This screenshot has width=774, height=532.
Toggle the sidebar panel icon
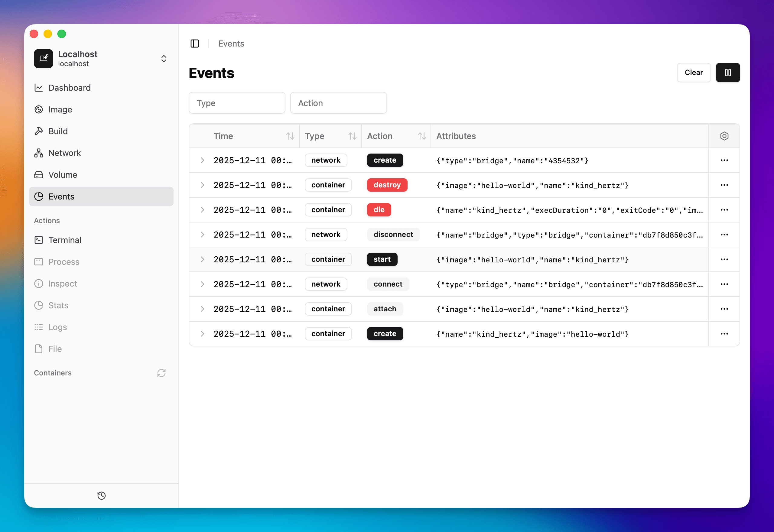point(195,44)
